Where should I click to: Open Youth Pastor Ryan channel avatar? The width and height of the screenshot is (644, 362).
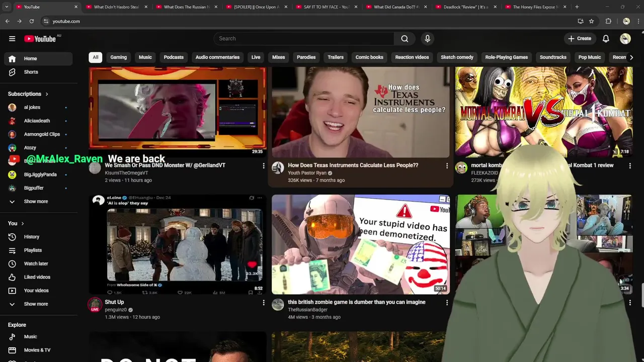point(278,168)
